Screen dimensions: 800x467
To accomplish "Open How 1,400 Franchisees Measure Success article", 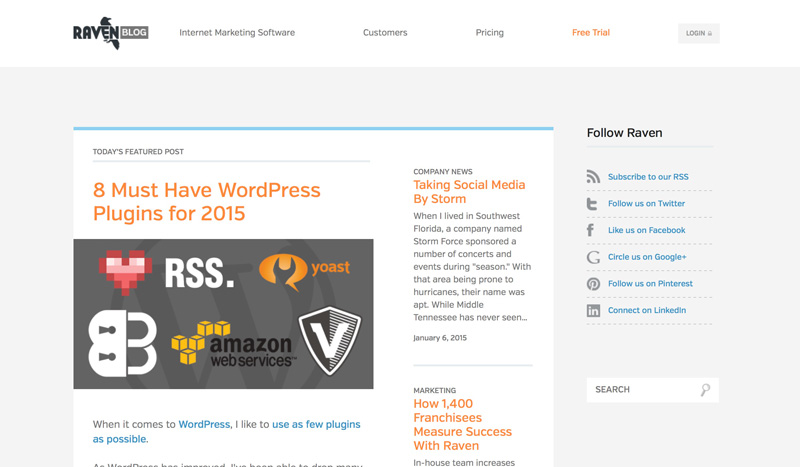I will (462, 425).
